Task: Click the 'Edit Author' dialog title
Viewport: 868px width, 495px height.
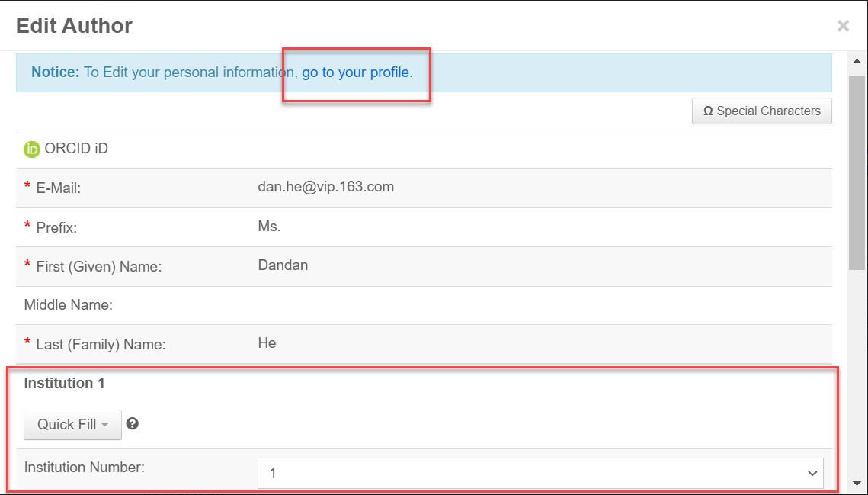Action: tap(74, 25)
